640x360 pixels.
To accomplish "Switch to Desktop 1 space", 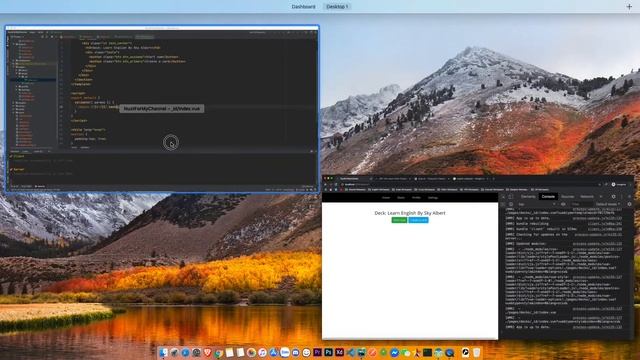I will [337, 7].
